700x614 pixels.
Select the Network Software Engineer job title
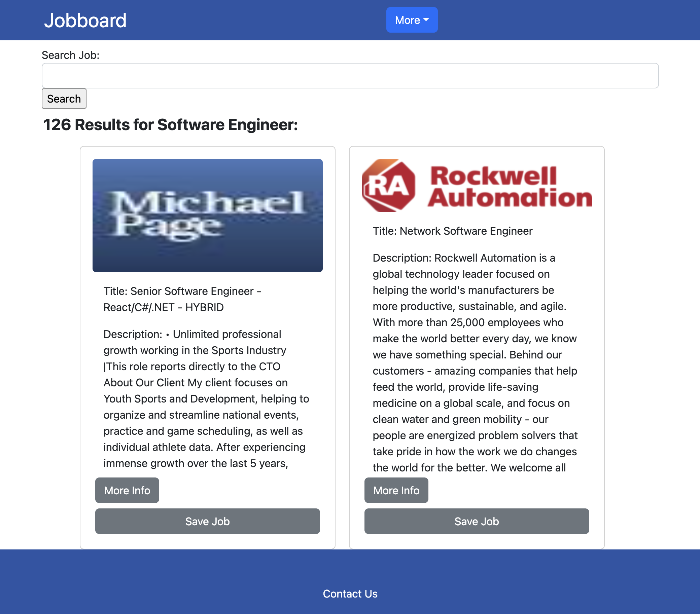[452, 231]
